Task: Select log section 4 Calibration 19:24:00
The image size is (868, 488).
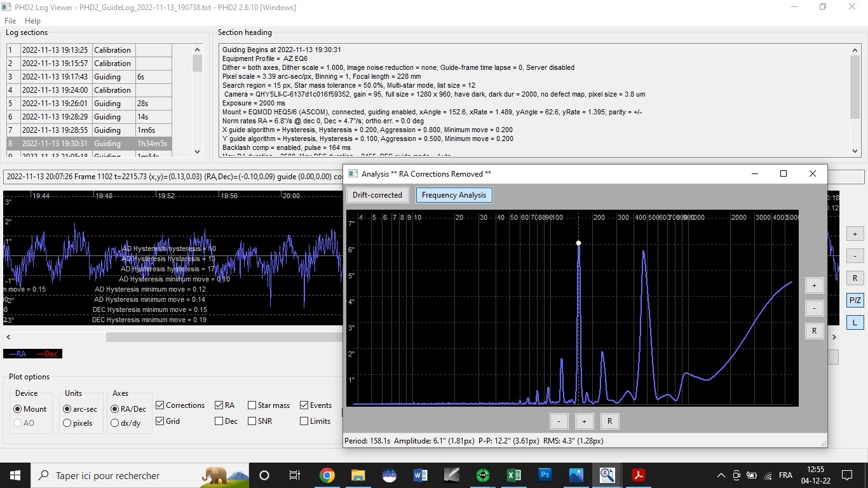Action: pos(89,90)
